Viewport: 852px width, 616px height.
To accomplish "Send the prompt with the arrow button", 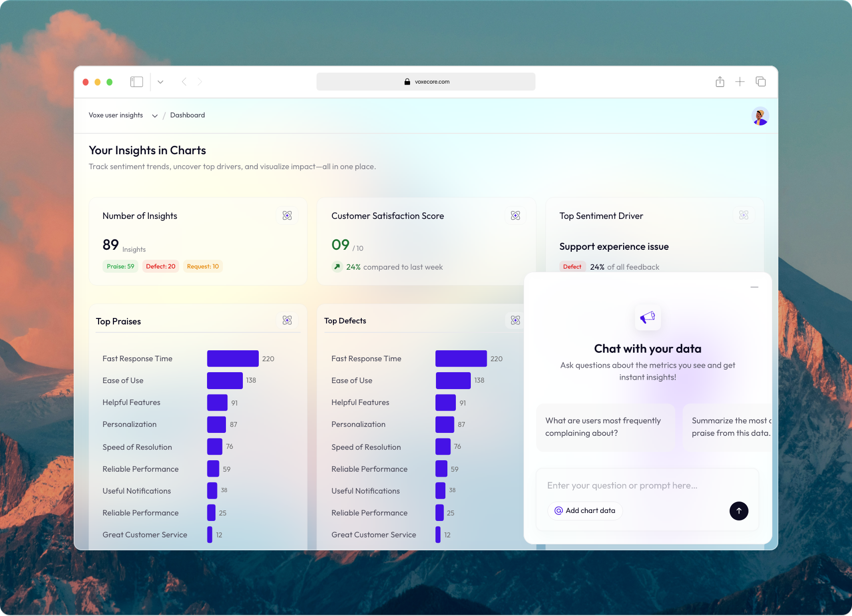I will coord(739,511).
